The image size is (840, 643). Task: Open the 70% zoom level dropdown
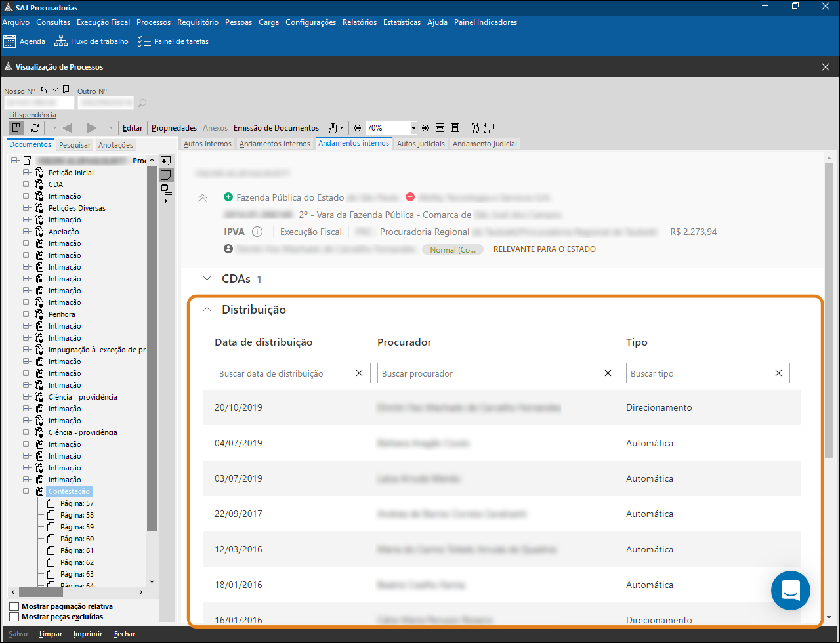point(413,128)
